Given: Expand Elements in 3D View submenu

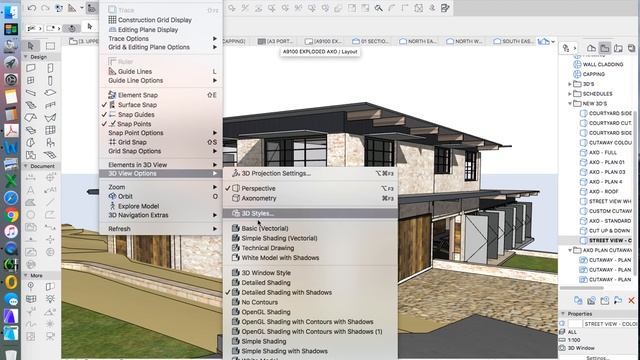Looking at the screenshot, I should (161, 164).
